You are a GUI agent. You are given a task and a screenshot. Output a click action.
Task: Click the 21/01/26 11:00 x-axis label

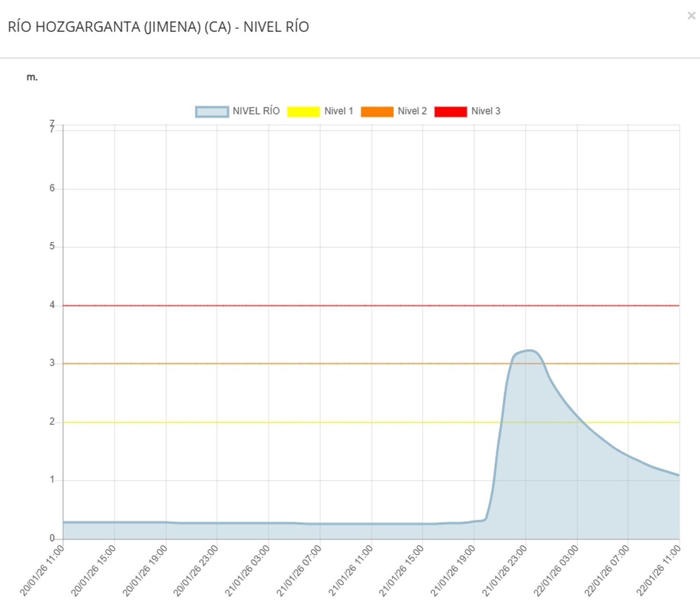pyautogui.click(x=350, y=571)
